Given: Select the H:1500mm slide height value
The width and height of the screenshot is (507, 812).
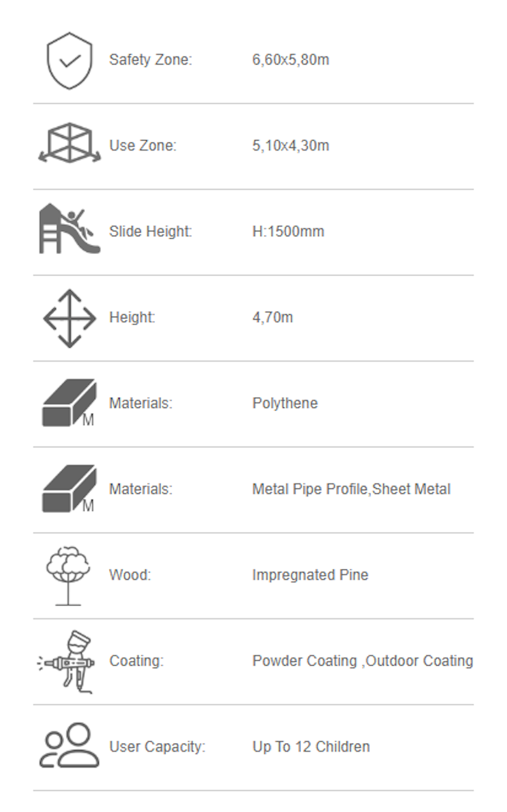Looking at the screenshot, I should point(288,232).
